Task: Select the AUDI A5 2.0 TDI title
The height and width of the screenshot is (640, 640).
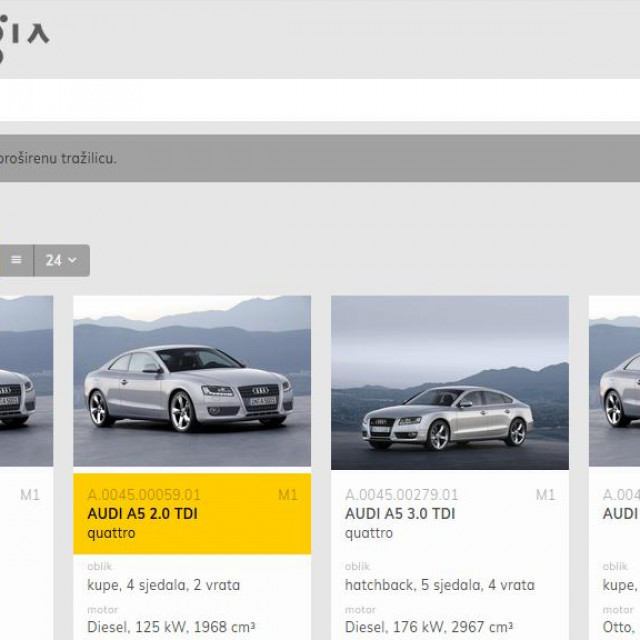Action: tap(142, 514)
